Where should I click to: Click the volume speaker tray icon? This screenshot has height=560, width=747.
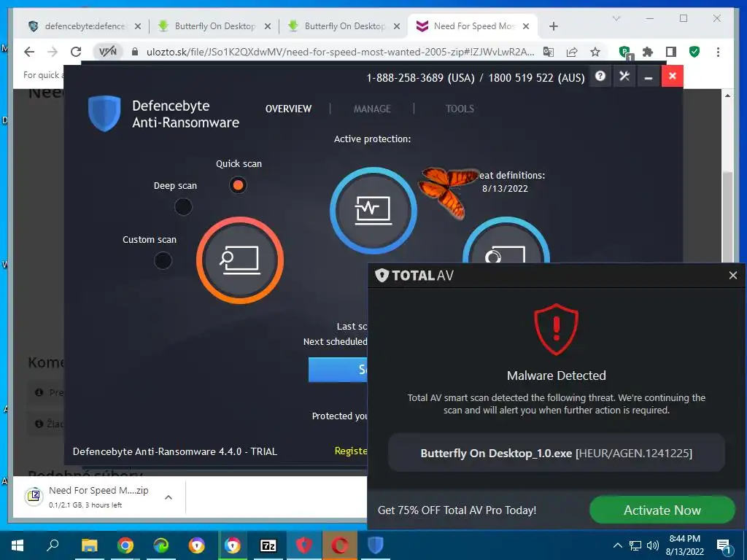pyautogui.click(x=653, y=545)
